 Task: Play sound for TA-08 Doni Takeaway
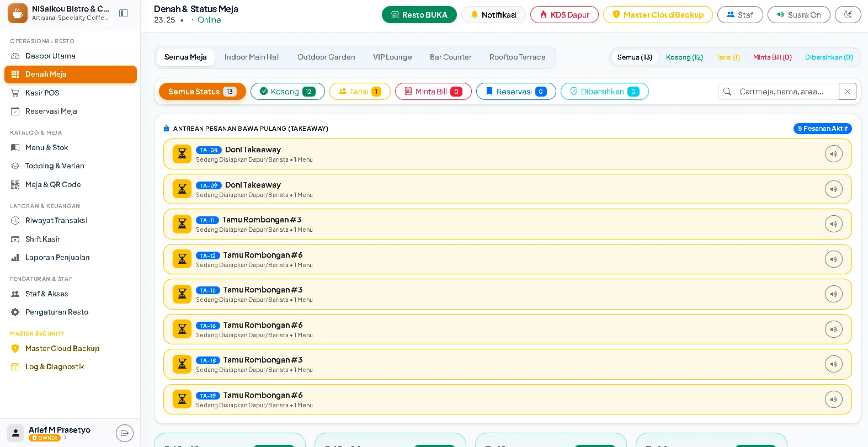(x=833, y=154)
